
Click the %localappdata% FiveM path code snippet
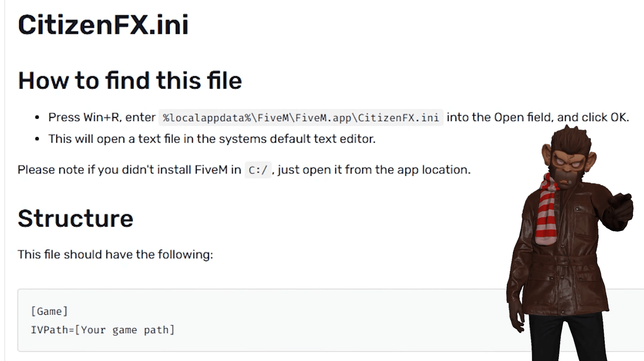coord(301,118)
